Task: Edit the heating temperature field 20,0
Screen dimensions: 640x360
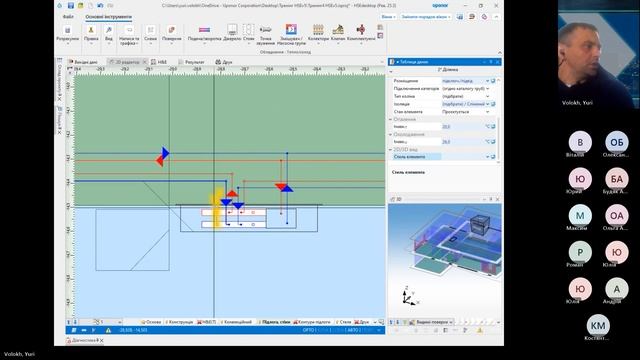Action: 463,127
